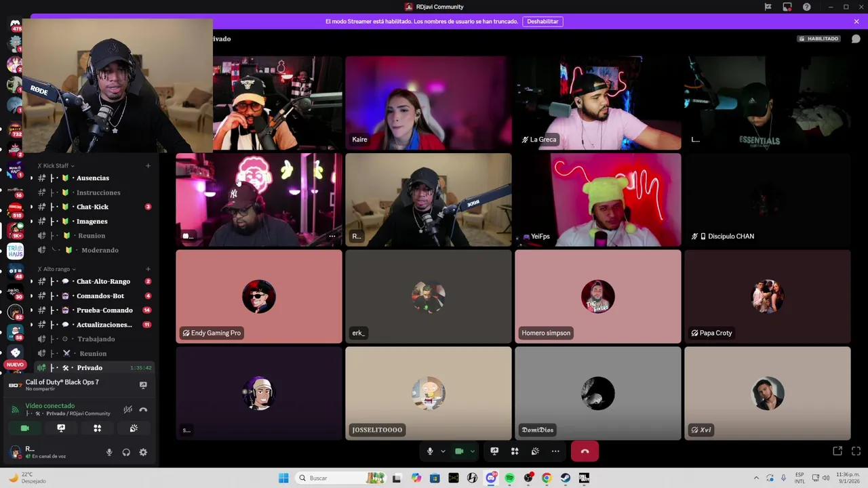Image resolution: width=868 pixels, height=488 pixels.
Task: Deafen with headphones icon in user panel
Action: tap(126, 452)
